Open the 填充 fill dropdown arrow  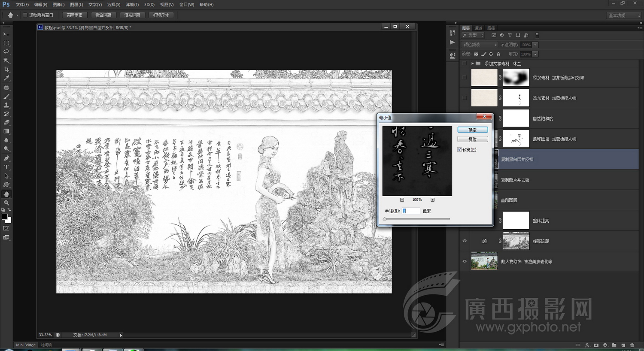(x=535, y=54)
